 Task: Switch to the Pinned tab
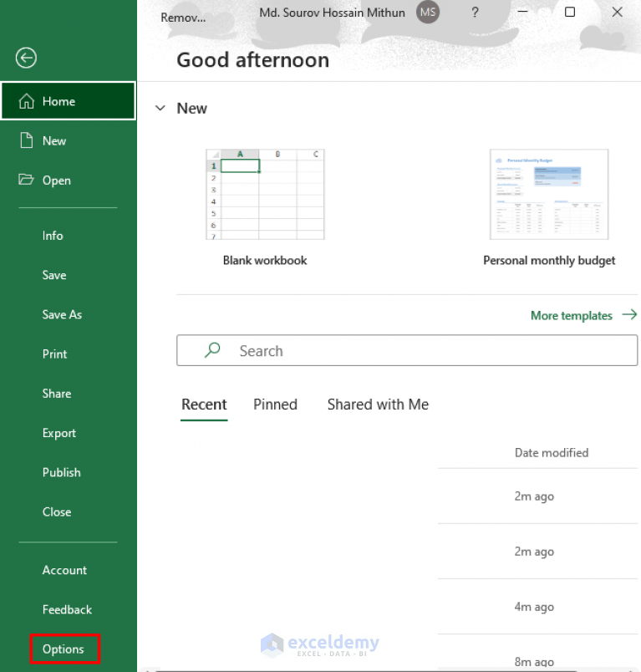pos(275,405)
